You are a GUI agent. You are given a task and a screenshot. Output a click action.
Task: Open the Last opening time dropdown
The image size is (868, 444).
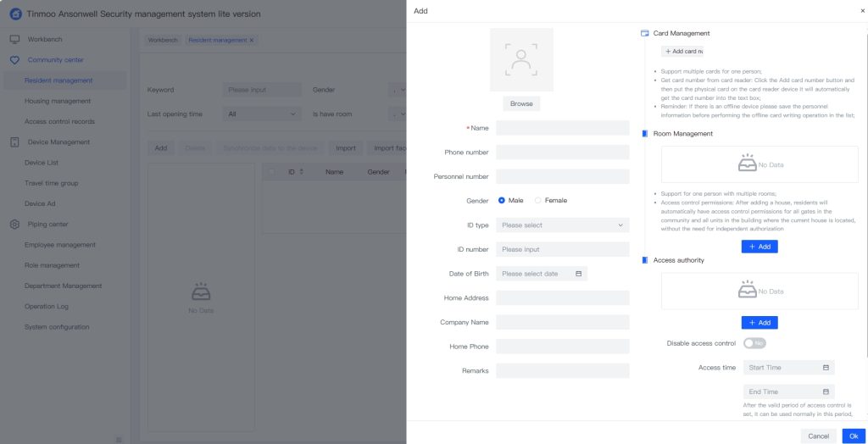(x=262, y=114)
